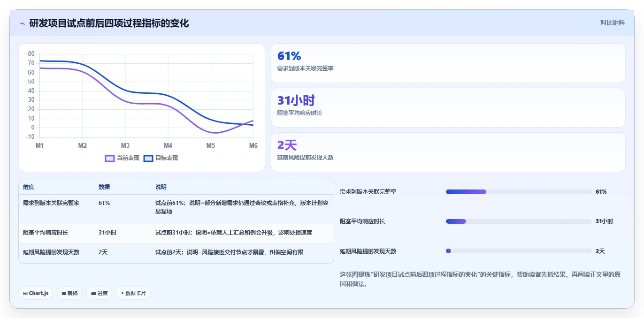Click the 说明 column header
The height and width of the screenshot is (318, 644).
(x=161, y=187)
